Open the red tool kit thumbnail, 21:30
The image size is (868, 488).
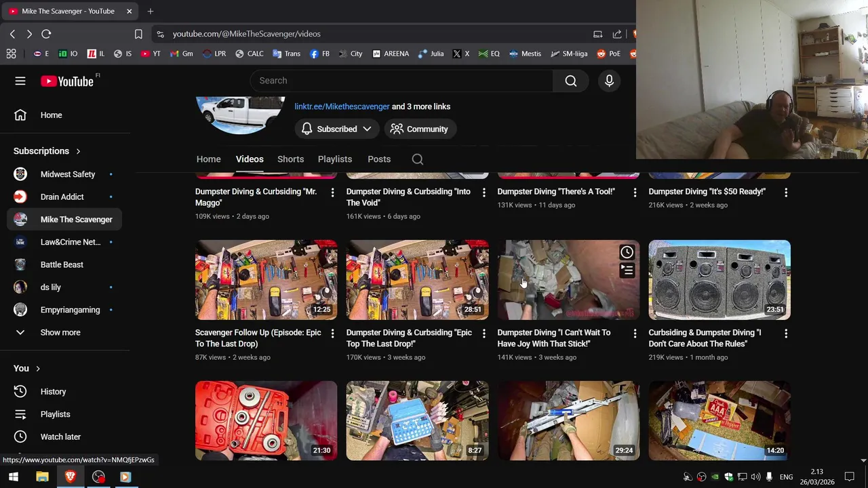pos(266,421)
